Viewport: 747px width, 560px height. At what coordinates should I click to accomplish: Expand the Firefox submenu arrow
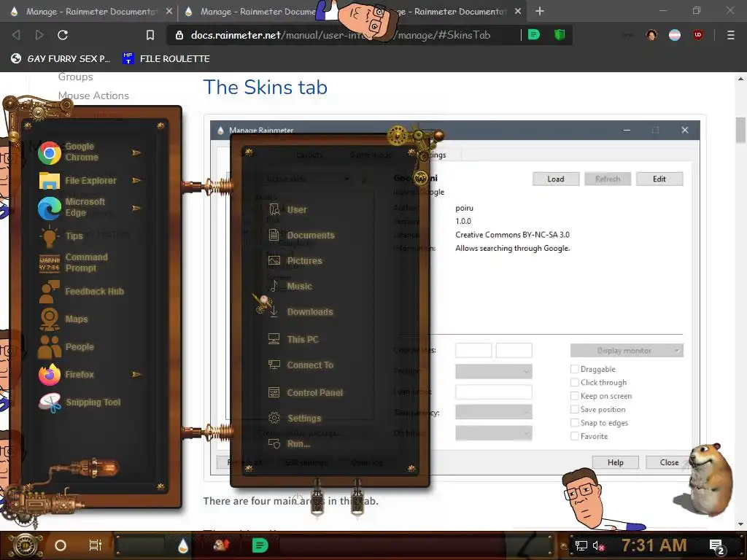tap(136, 374)
